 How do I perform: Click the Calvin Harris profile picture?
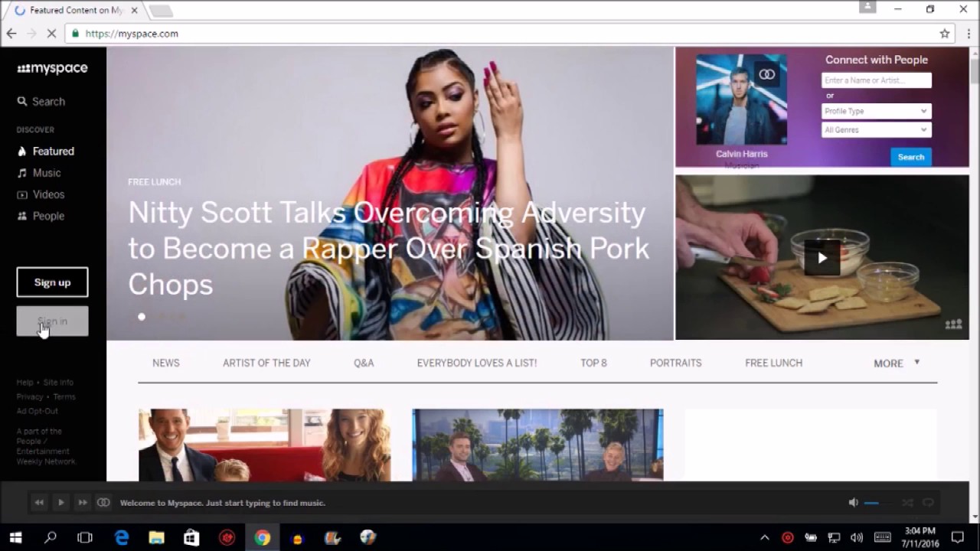coord(741,99)
